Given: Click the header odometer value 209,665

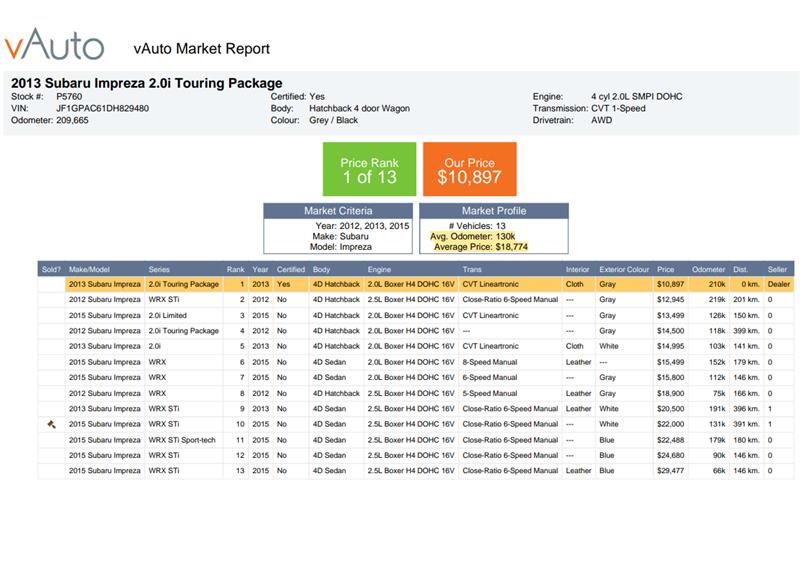Looking at the screenshot, I should [72, 120].
